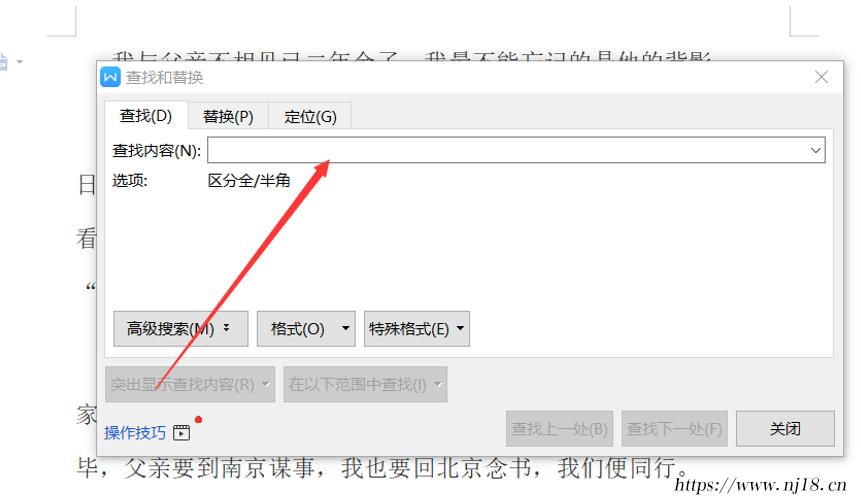Click the WPS logo icon in dialog title

point(110,77)
